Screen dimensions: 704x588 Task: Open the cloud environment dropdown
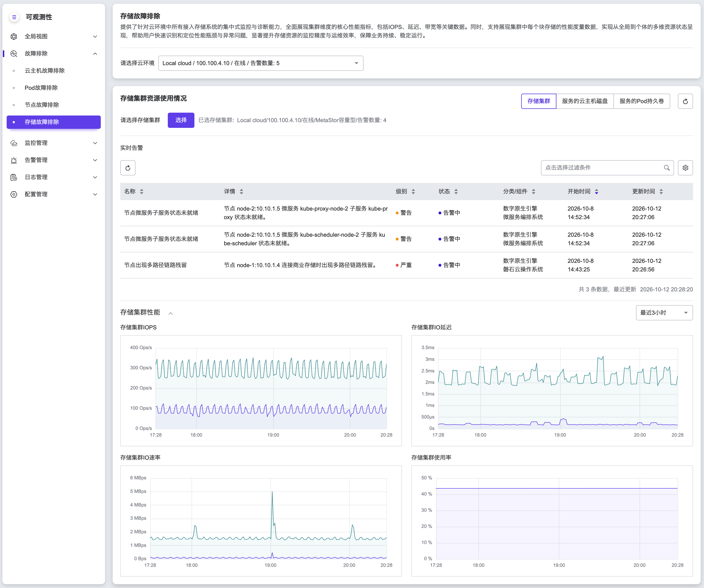point(260,63)
